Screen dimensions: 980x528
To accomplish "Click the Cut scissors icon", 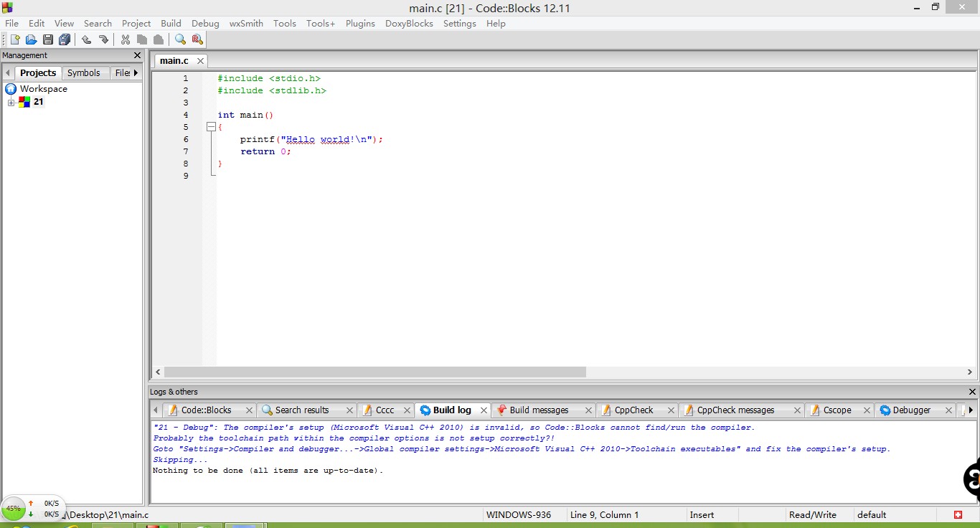I will 126,40.
